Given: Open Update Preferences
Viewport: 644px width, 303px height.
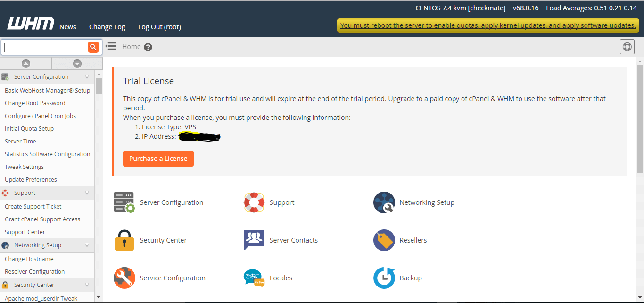Looking at the screenshot, I should 31,179.
